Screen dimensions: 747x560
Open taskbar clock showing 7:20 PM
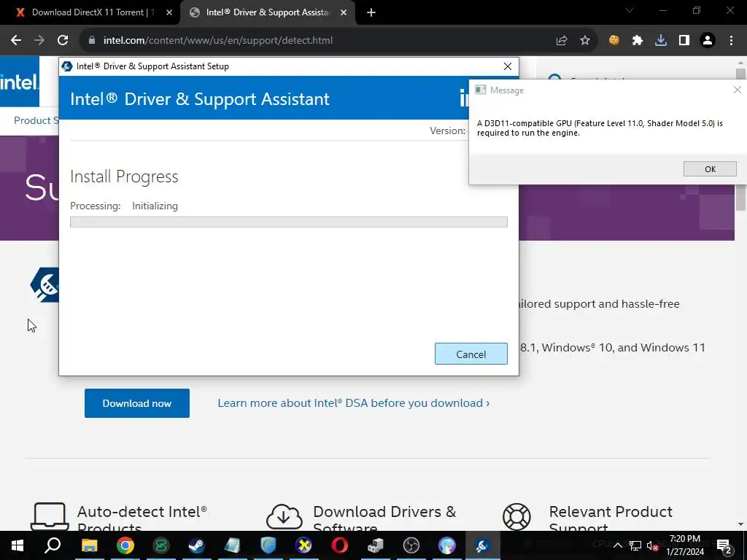684,545
